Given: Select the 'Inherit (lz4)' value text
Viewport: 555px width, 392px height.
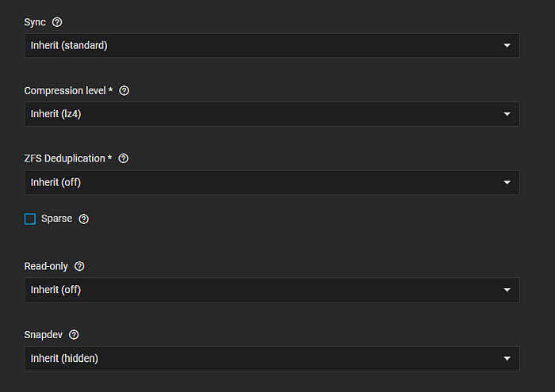Looking at the screenshot, I should click(x=56, y=114).
